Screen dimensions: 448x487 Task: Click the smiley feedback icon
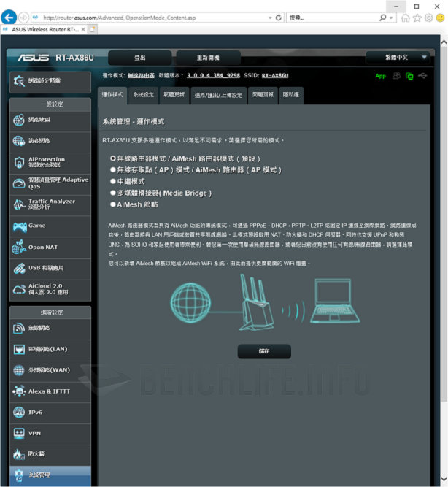tap(440, 18)
